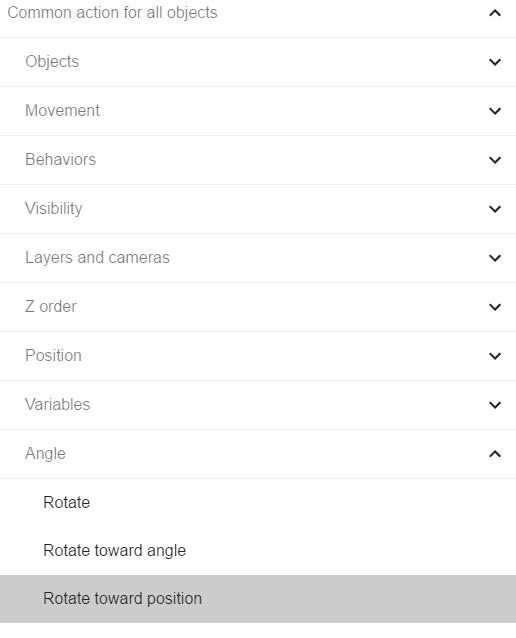Open the Behaviors category label
The height and width of the screenshot is (638, 516).
(x=60, y=160)
